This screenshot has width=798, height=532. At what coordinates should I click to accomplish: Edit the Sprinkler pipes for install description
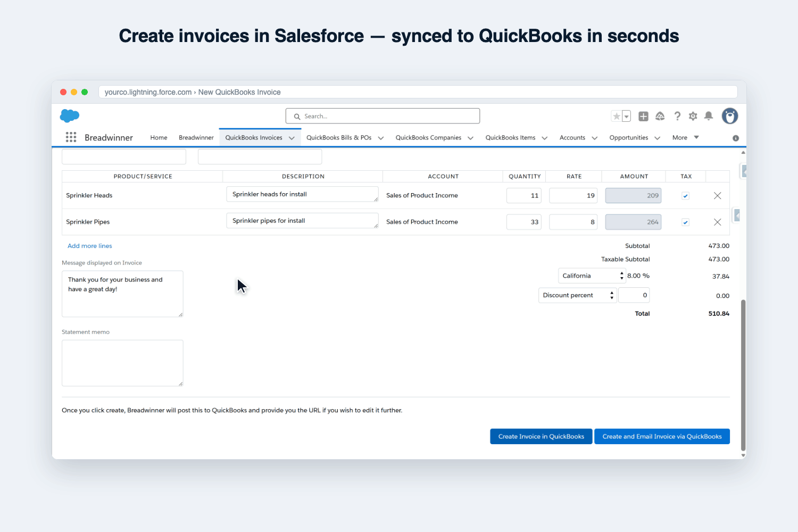point(302,221)
